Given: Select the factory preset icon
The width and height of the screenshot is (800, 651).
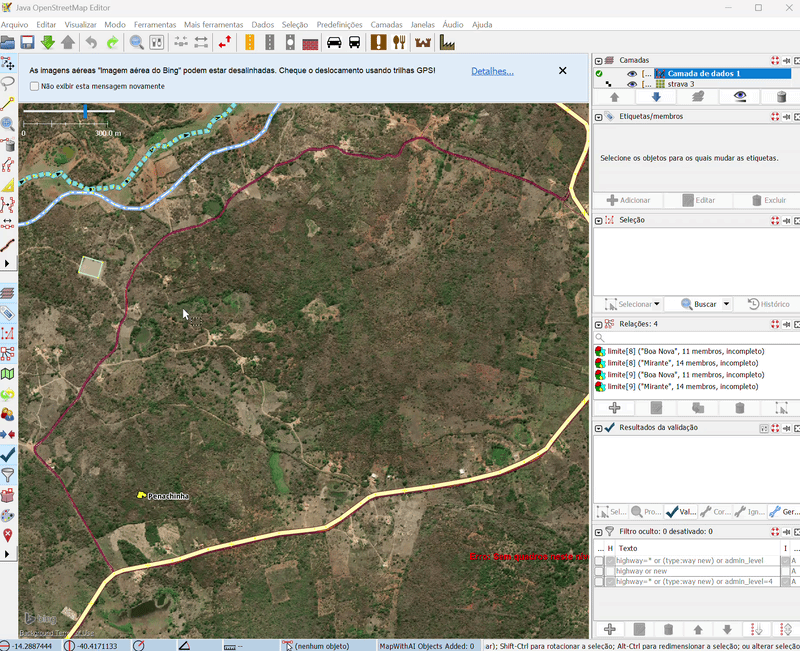Looking at the screenshot, I should [x=447, y=42].
